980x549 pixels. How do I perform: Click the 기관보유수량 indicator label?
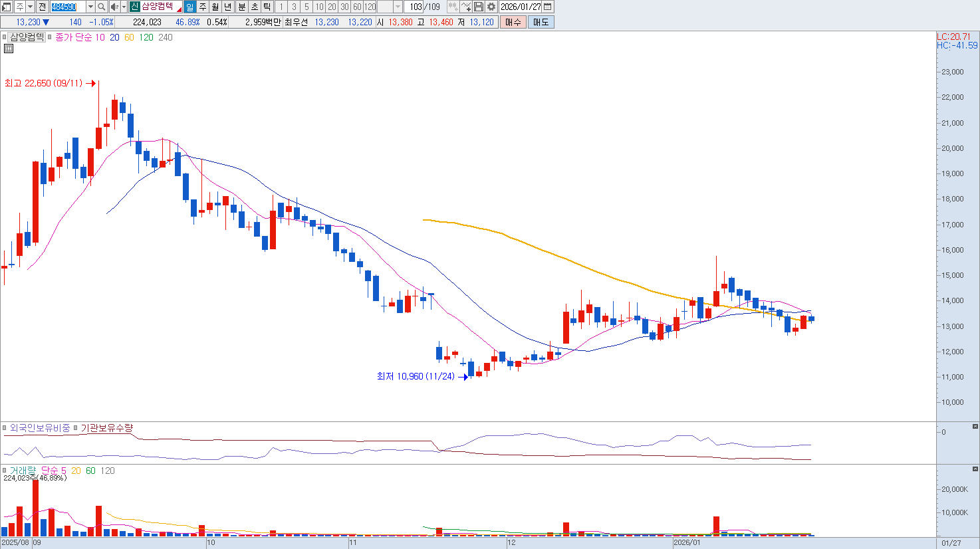(106, 428)
